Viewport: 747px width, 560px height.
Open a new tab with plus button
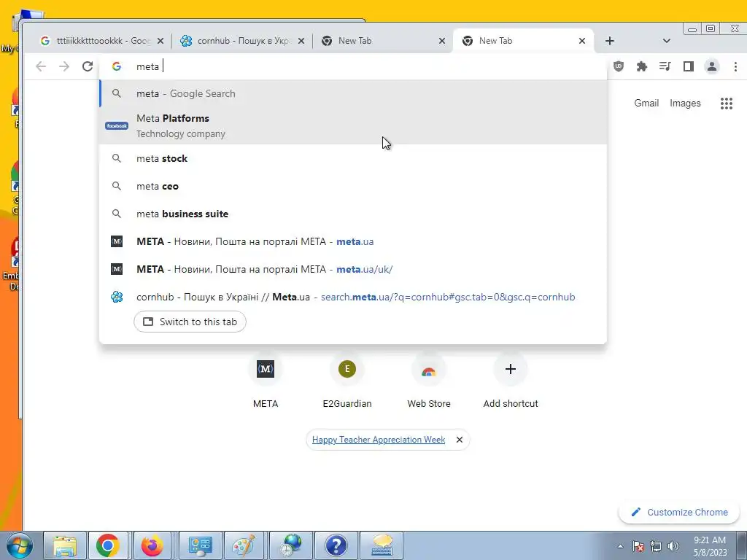610,41
